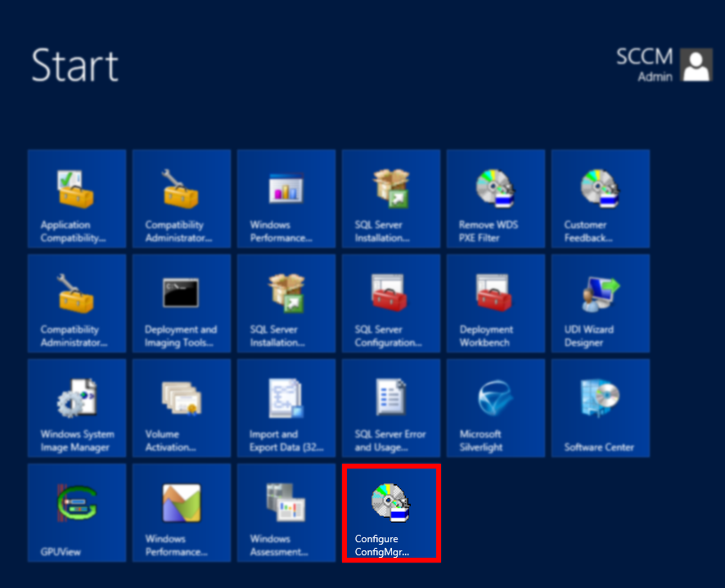This screenshot has height=588, width=725.
Task: Open the Windows Assessment tile
Action: [286, 512]
